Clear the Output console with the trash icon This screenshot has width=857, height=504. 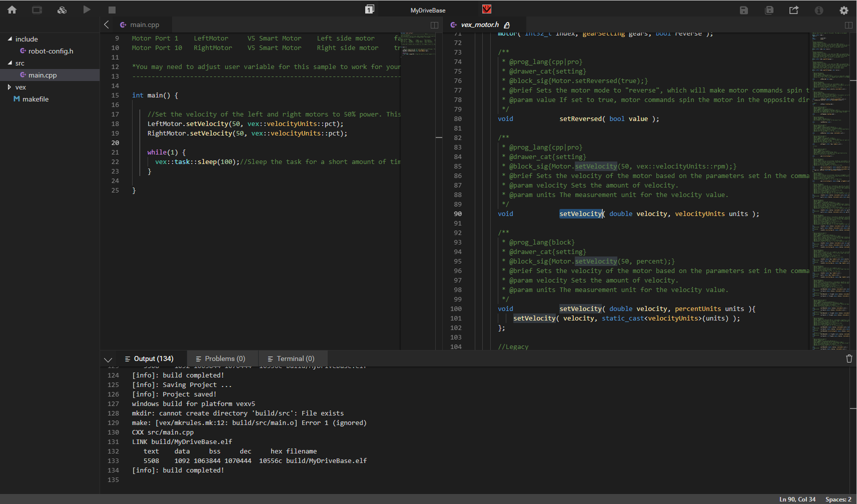click(x=849, y=358)
